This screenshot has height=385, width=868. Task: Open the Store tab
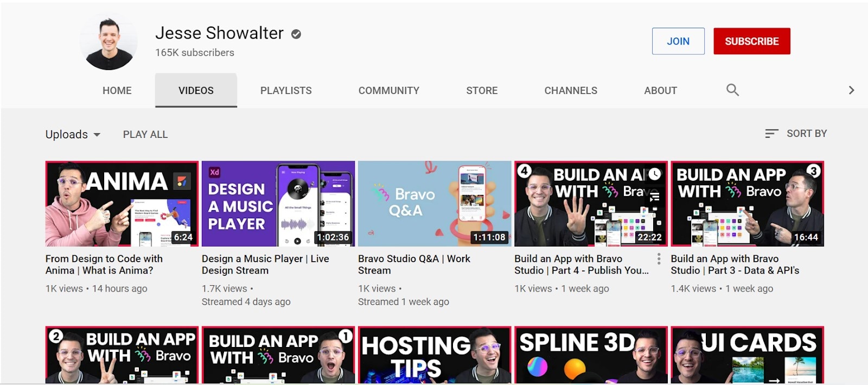point(482,91)
